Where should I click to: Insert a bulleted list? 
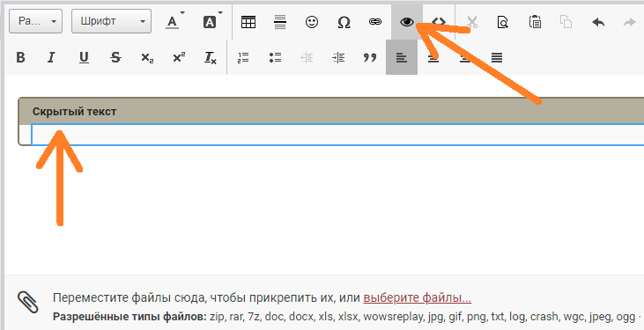tap(275, 57)
